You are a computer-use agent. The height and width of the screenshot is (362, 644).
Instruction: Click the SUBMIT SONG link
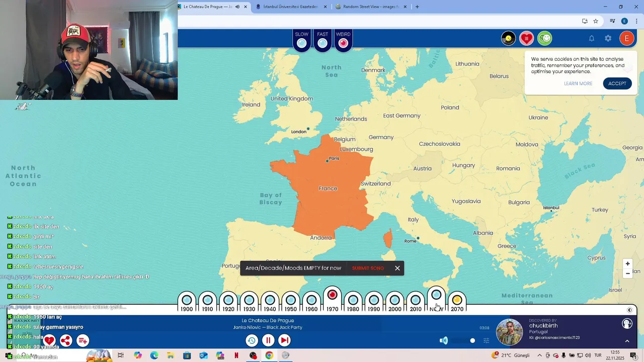pyautogui.click(x=368, y=268)
